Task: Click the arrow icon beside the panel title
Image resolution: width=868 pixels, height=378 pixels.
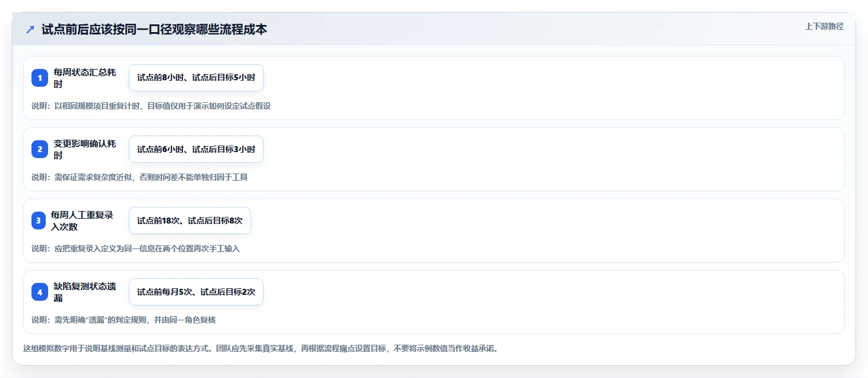Action: pos(30,29)
